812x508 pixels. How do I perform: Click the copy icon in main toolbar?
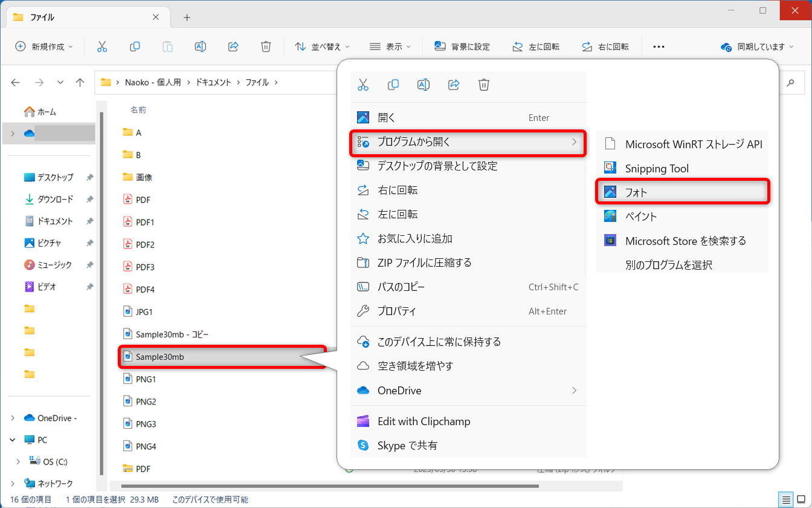[x=135, y=47]
